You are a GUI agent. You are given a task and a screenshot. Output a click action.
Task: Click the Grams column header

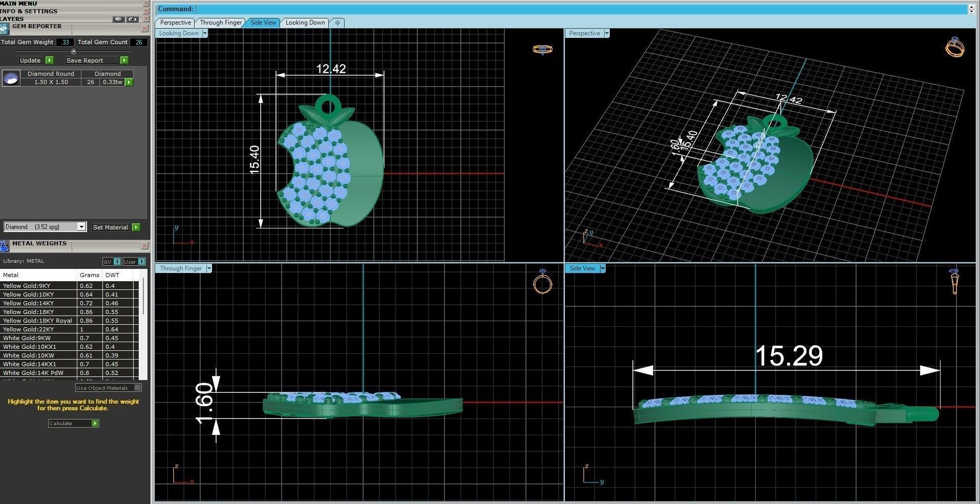coord(90,275)
